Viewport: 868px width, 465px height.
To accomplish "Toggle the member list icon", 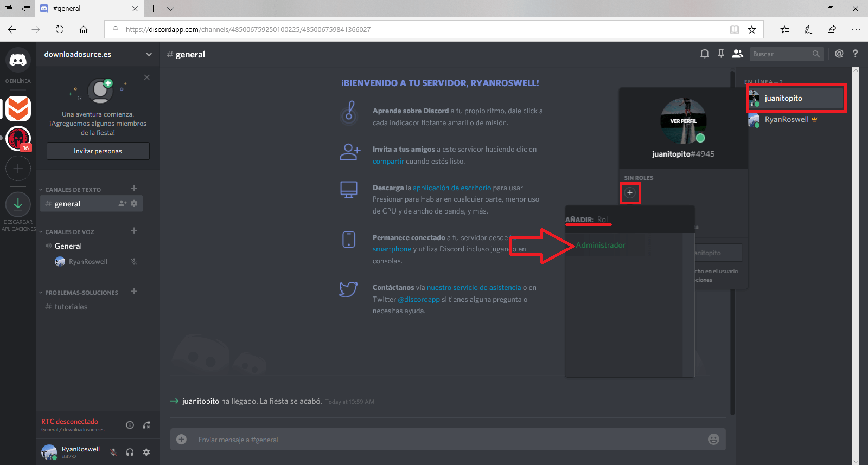I will [x=737, y=54].
